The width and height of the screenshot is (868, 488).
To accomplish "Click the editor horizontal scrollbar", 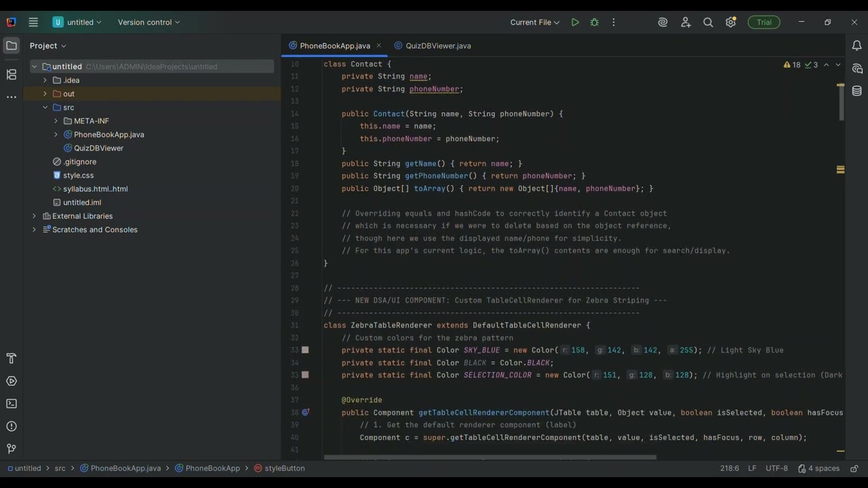I will pos(490,457).
